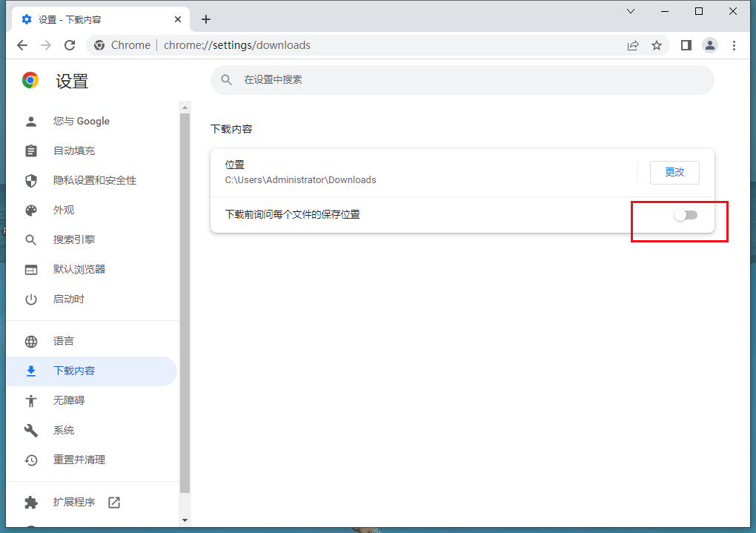Click the 位置 label

pyautogui.click(x=235, y=165)
